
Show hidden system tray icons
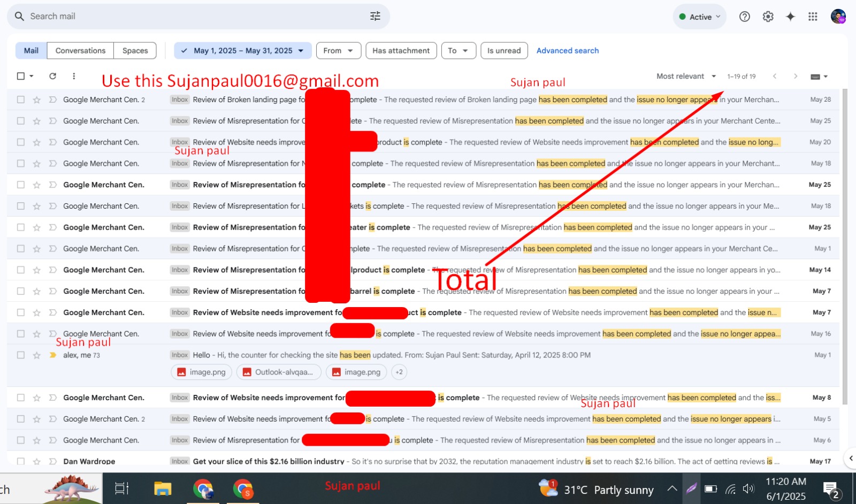click(672, 489)
